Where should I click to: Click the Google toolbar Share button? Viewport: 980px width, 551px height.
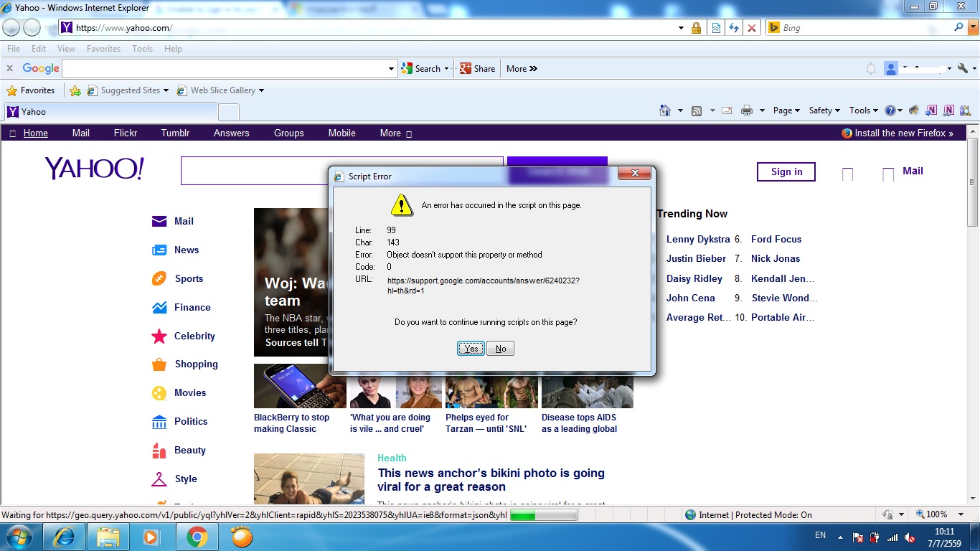[478, 69]
